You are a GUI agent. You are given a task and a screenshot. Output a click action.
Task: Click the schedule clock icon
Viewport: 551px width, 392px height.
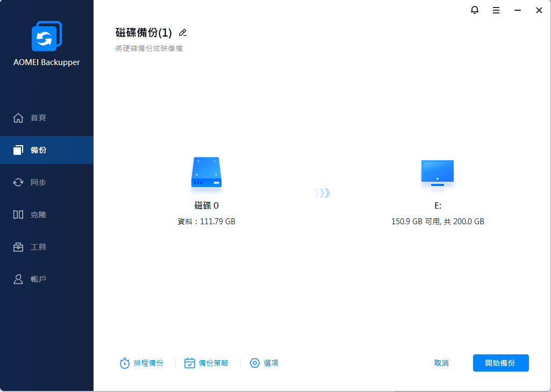[x=124, y=363]
